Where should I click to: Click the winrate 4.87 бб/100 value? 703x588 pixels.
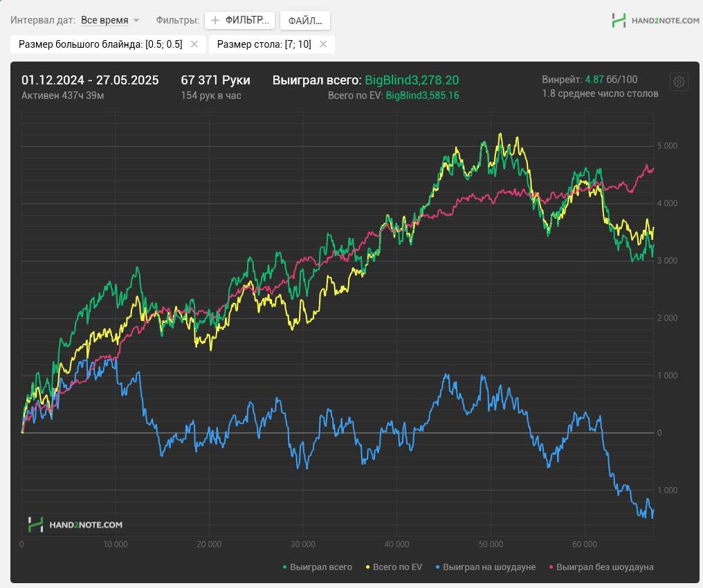[x=611, y=80]
